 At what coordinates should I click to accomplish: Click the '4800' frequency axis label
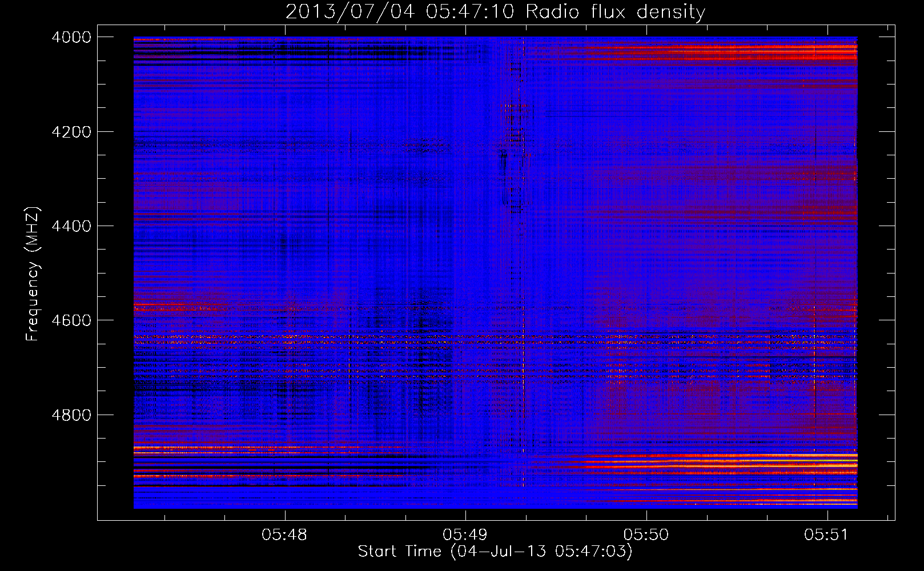pos(71,415)
